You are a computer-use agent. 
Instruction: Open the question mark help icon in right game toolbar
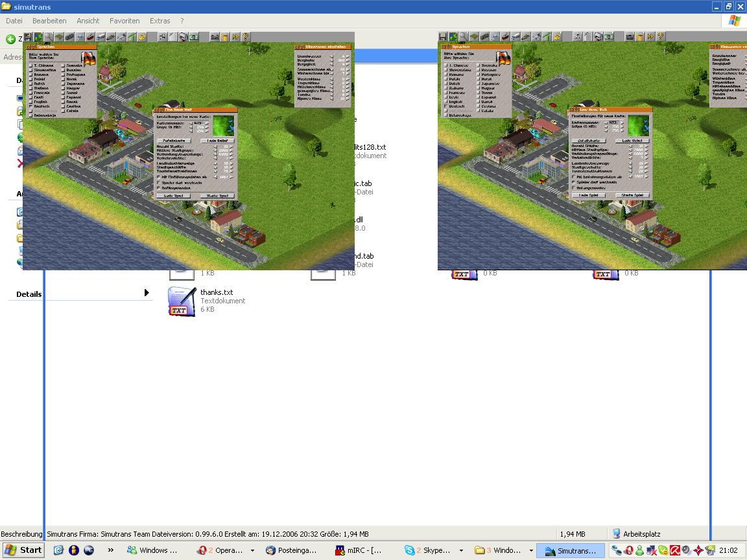pos(660,37)
